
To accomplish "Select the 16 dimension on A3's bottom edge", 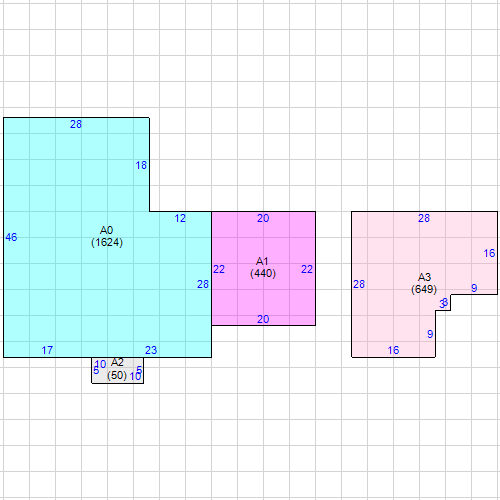I will pyautogui.click(x=393, y=350).
